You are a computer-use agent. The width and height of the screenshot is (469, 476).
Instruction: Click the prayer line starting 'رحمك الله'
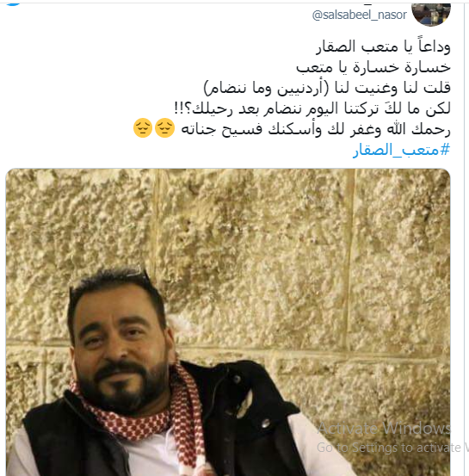(x=316, y=130)
